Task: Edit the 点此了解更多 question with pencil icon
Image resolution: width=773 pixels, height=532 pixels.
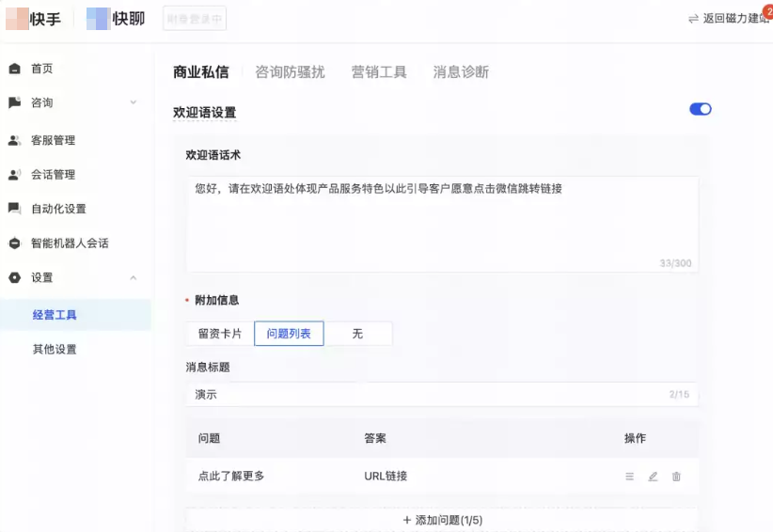Action: coord(653,477)
